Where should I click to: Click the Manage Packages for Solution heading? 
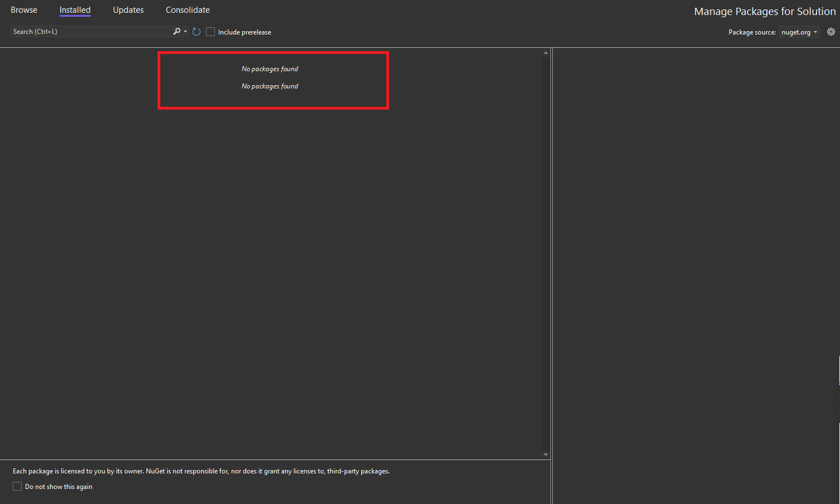click(765, 11)
